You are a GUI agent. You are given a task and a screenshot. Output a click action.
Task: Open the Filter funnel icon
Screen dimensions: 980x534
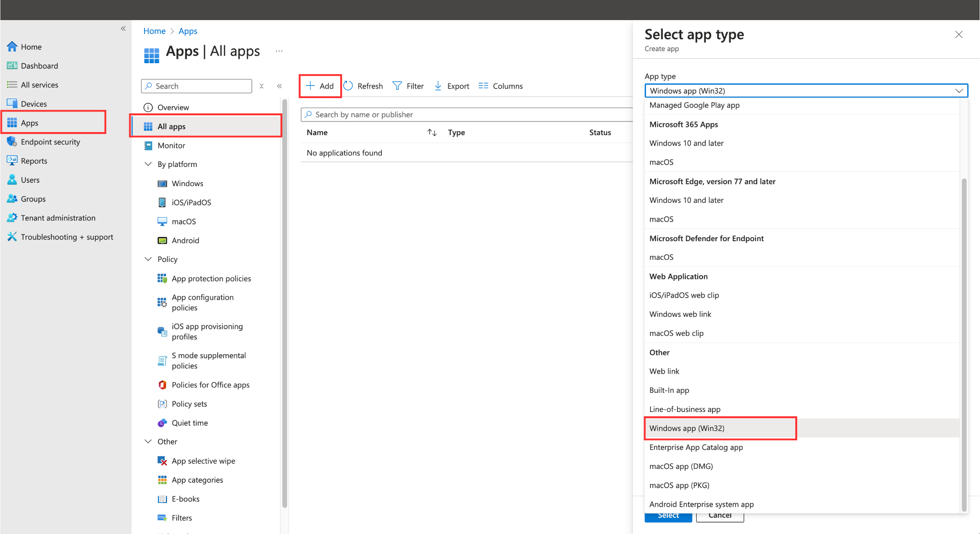click(x=397, y=86)
